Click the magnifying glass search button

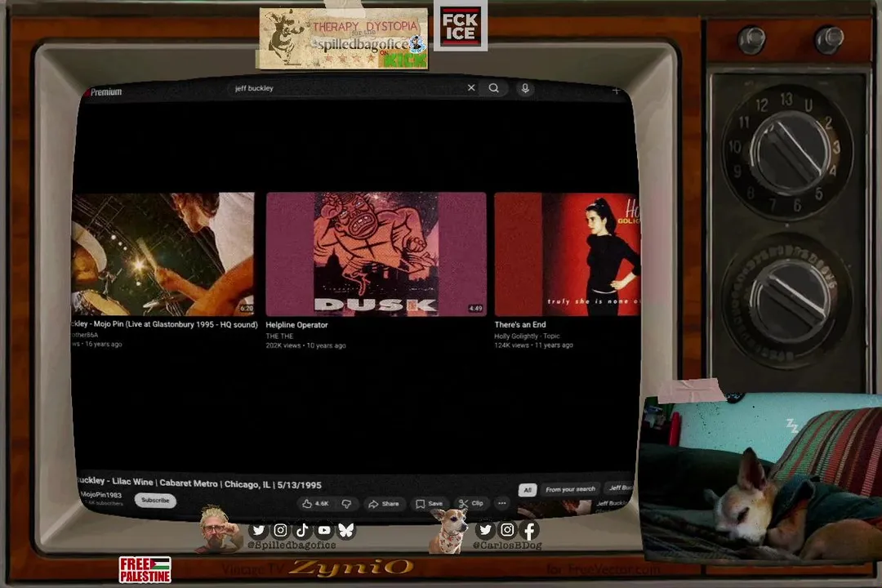tap(494, 88)
